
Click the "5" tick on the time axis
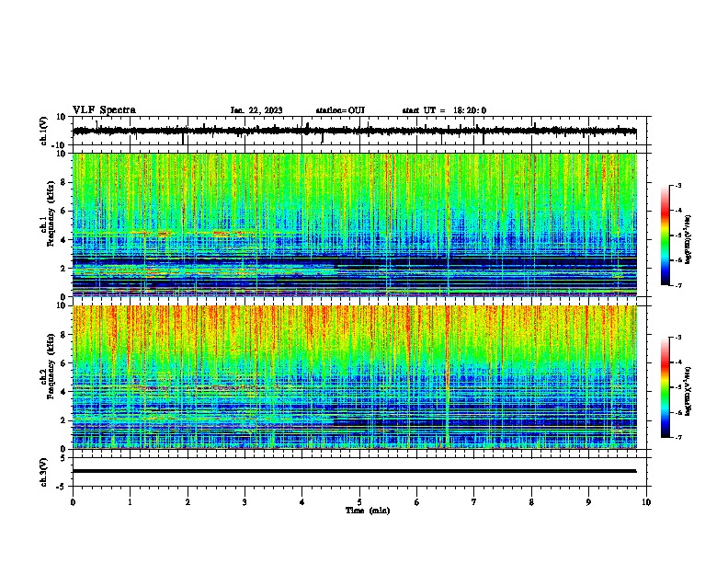[359, 502]
